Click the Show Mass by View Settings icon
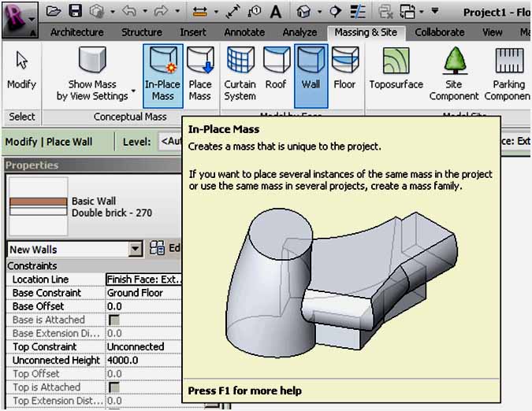This screenshot has height=411, width=532. pyautogui.click(x=92, y=74)
